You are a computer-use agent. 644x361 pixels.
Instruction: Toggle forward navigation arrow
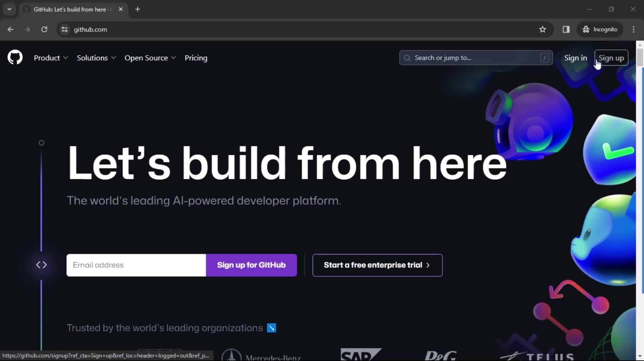point(27,29)
